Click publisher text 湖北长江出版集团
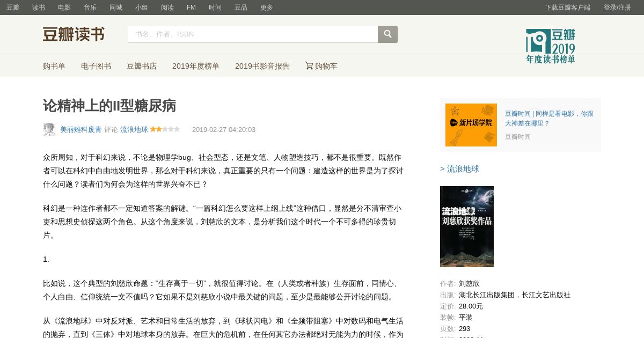This screenshot has height=338, width=644. pyautogui.click(x=487, y=295)
